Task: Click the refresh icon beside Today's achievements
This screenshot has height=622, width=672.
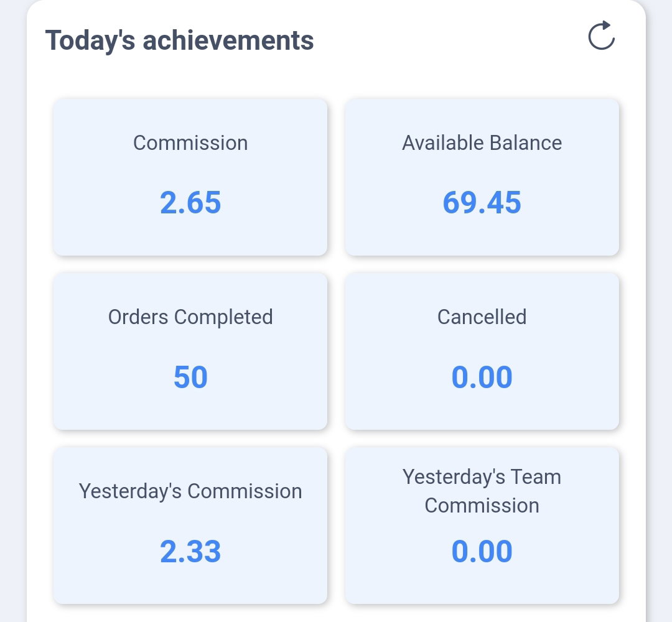Action: tap(601, 35)
